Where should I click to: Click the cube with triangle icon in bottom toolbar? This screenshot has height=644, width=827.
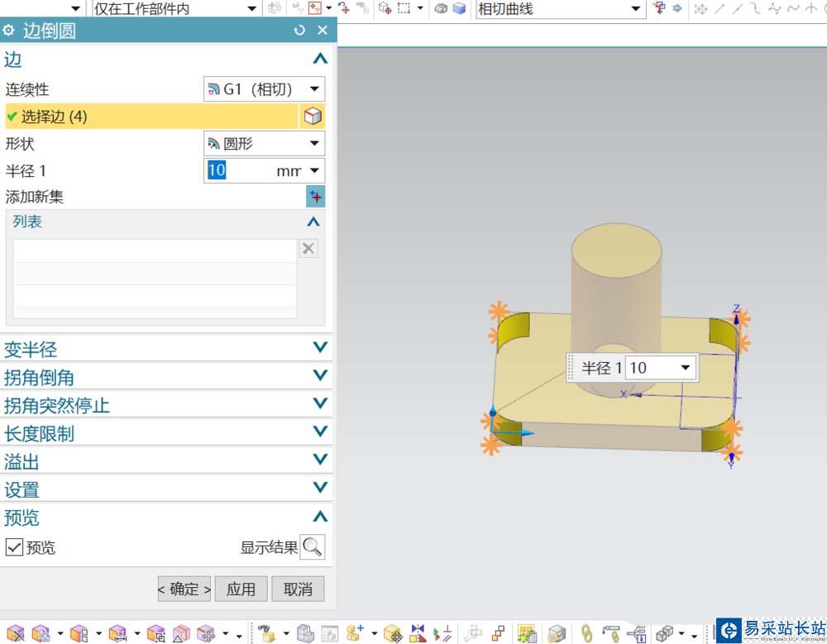181,632
